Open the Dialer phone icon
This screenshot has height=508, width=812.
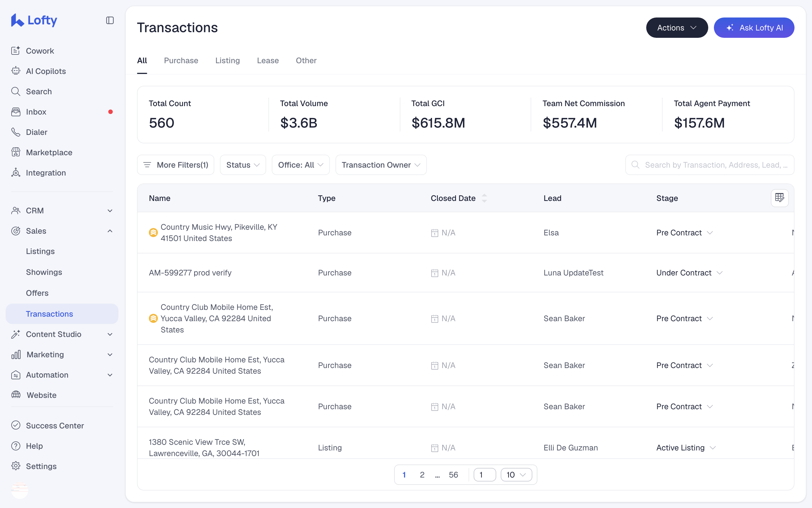click(16, 132)
